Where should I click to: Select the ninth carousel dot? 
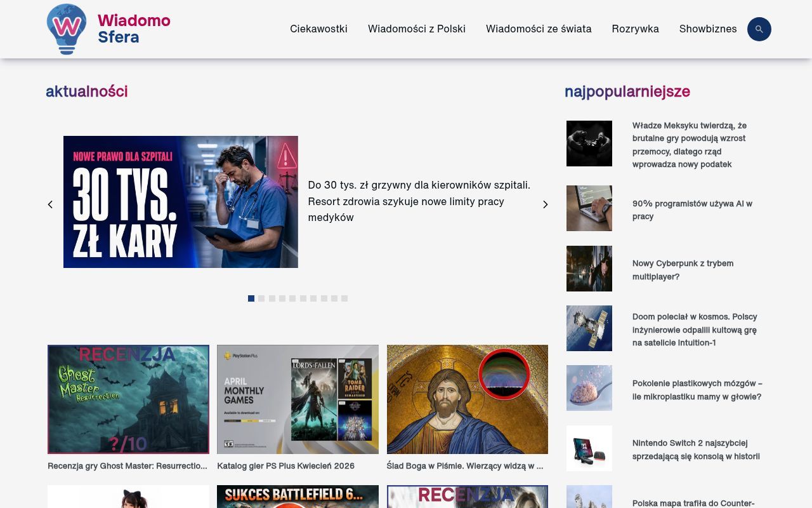334,298
